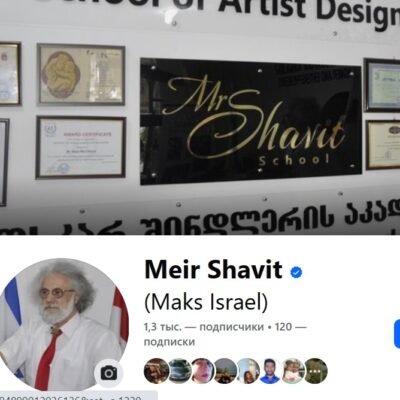Open the подписчики followers link
Viewport: 400px width, 400px height.
[204, 327]
